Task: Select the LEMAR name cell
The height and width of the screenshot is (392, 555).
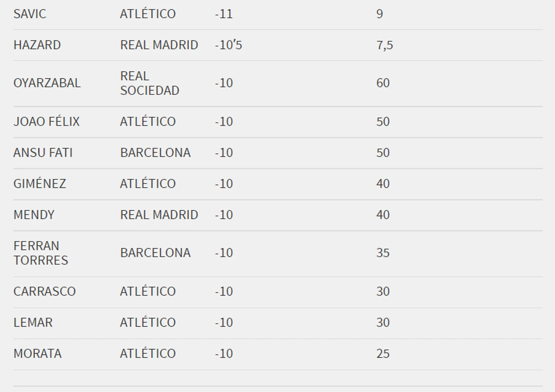Action: coord(33,323)
